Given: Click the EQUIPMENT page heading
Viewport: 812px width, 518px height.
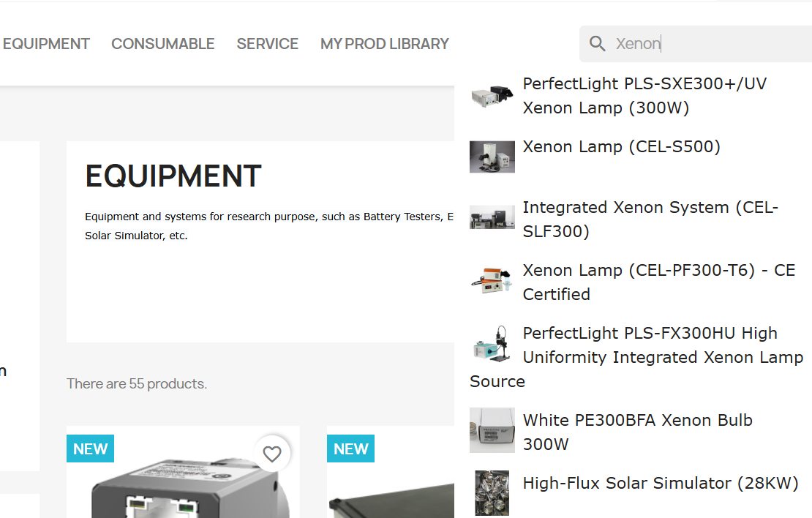Looking at the screenshot, I should click(173, 176).
